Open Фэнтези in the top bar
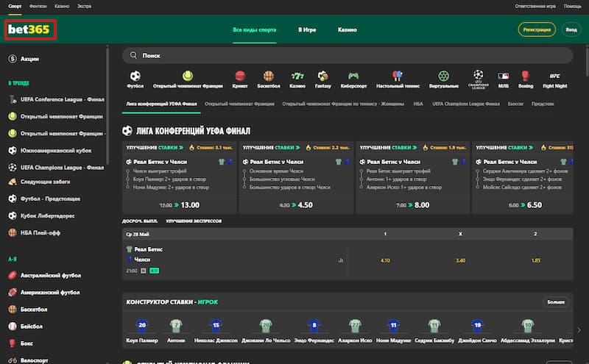Viewport: 589px width, 364px height. click(38, 6)
